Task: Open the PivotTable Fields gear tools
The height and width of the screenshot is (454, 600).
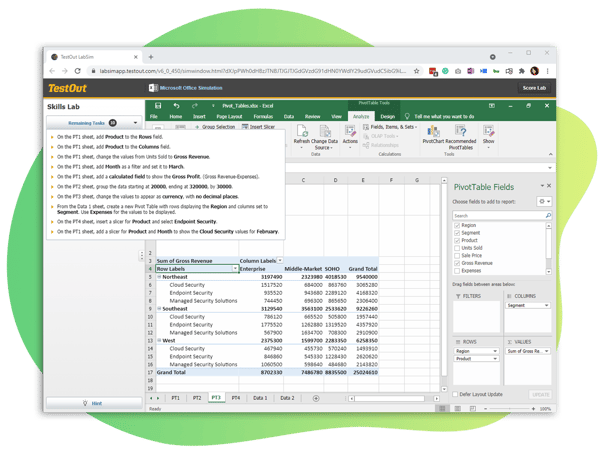Action: tap(544, 201)
